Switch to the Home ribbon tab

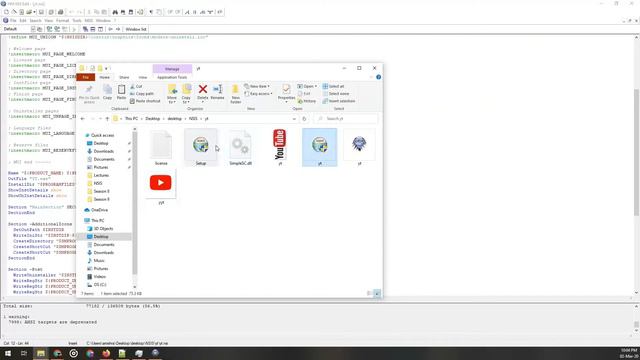[104, 77]
